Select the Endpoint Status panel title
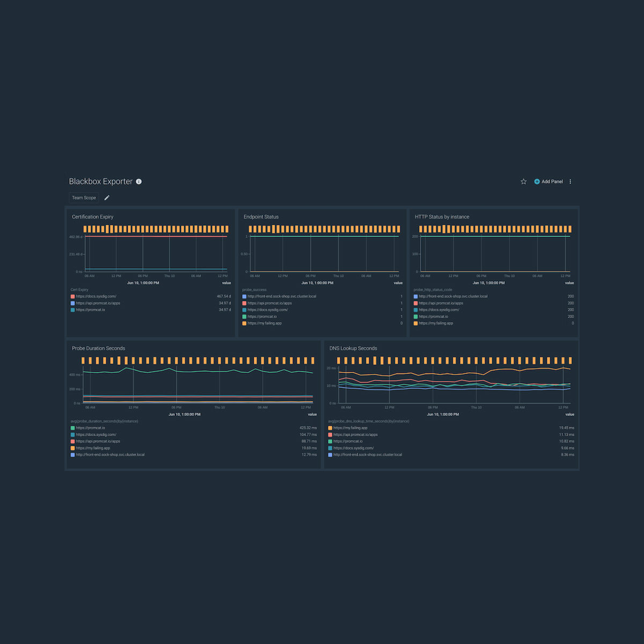 261,217
